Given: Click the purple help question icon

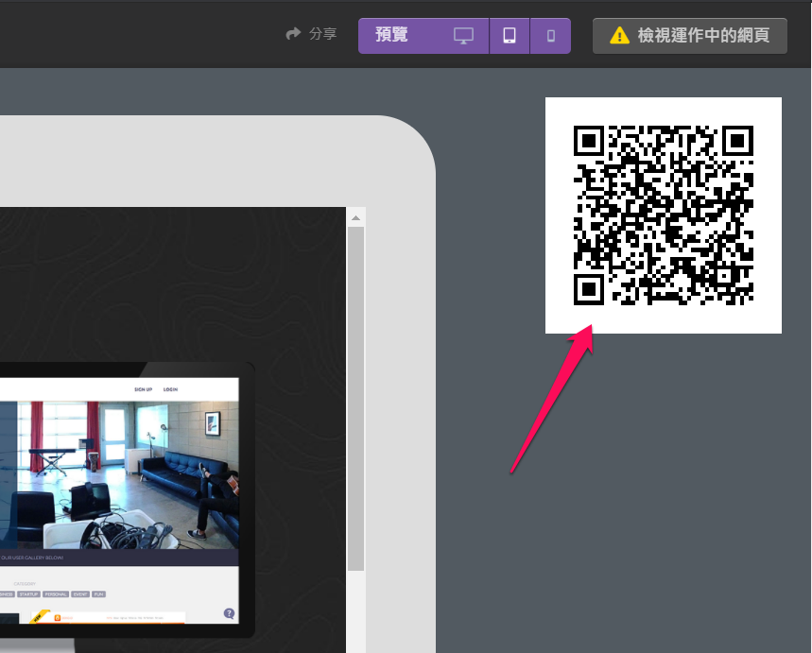Looking at the screenshot, I should click(229, 613).
